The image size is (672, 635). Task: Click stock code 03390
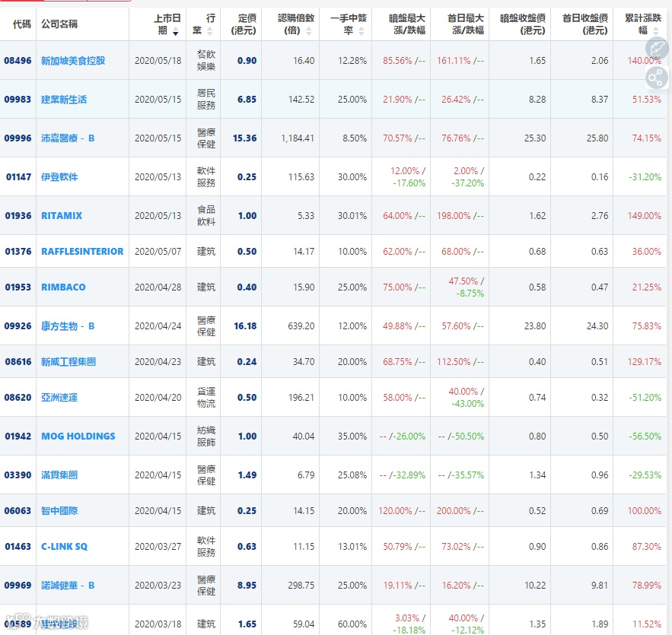pos(18,475)
